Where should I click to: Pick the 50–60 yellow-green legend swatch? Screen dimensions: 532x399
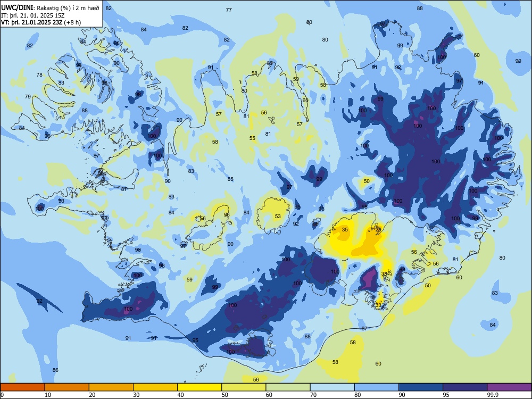[244, 387]
